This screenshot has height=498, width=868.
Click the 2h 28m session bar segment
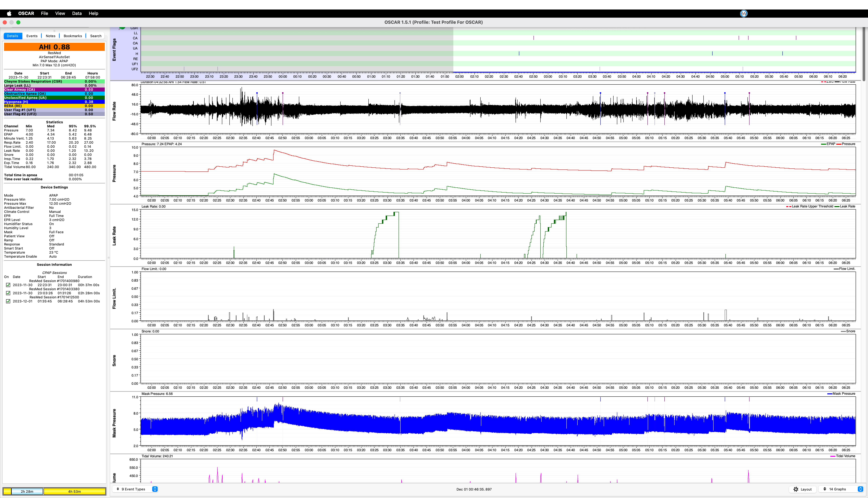tap(27, 492)
